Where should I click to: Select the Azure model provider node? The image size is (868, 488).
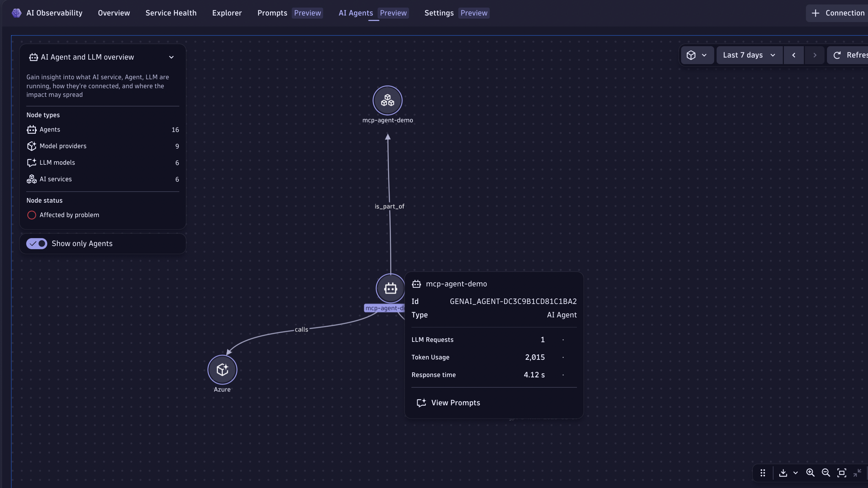[222, 370]
